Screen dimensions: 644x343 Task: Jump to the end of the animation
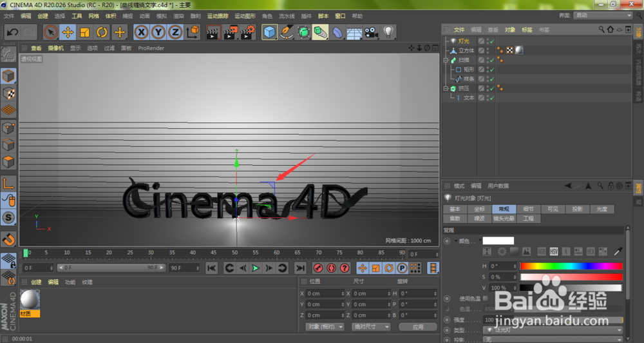(x=301, y=268)
